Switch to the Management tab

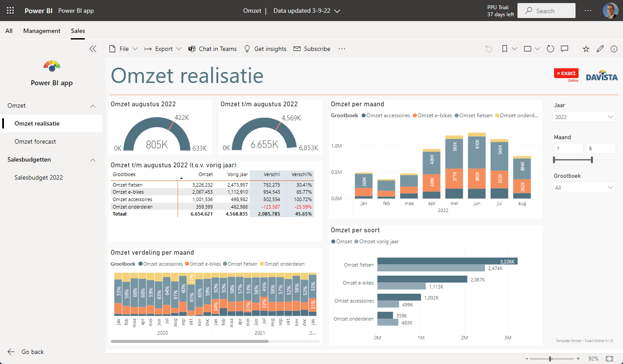click(42, 31)
